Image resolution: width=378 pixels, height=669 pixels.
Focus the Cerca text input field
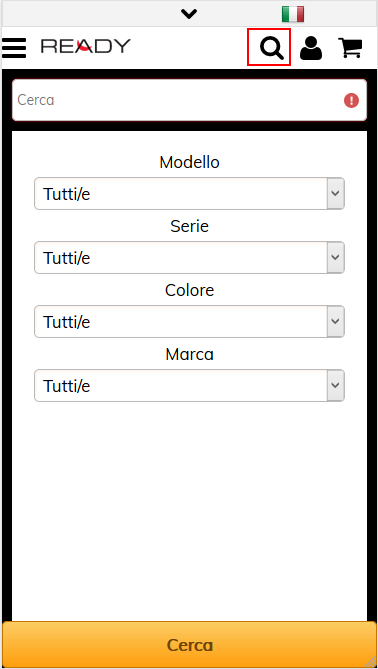189,100
